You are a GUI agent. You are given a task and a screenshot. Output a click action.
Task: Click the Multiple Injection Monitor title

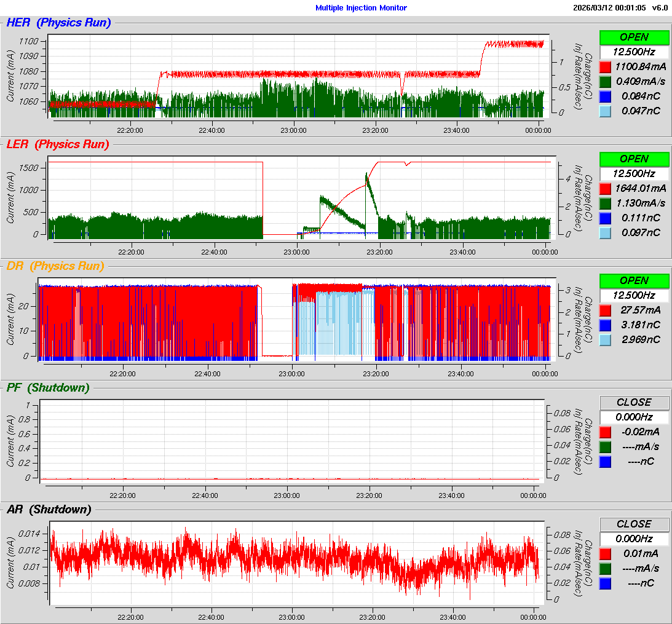(361, 8)
